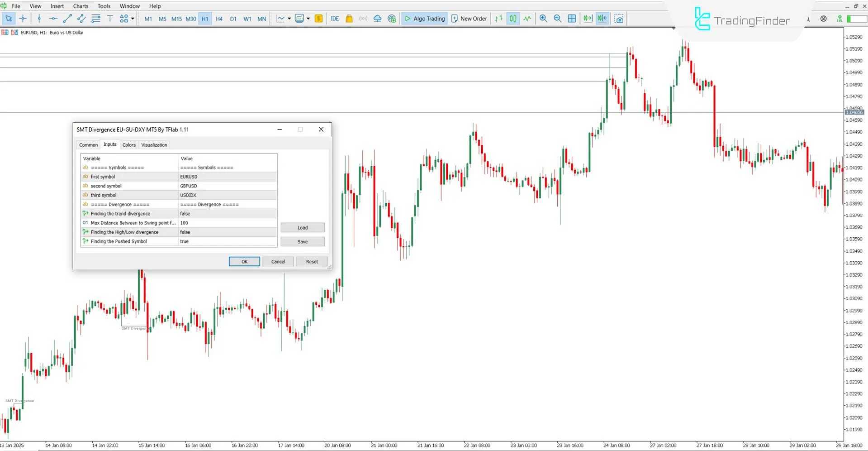The image size is (868, 451).
Task: Open the File menu
Action: pyautogui.click(x=16, y=6)
